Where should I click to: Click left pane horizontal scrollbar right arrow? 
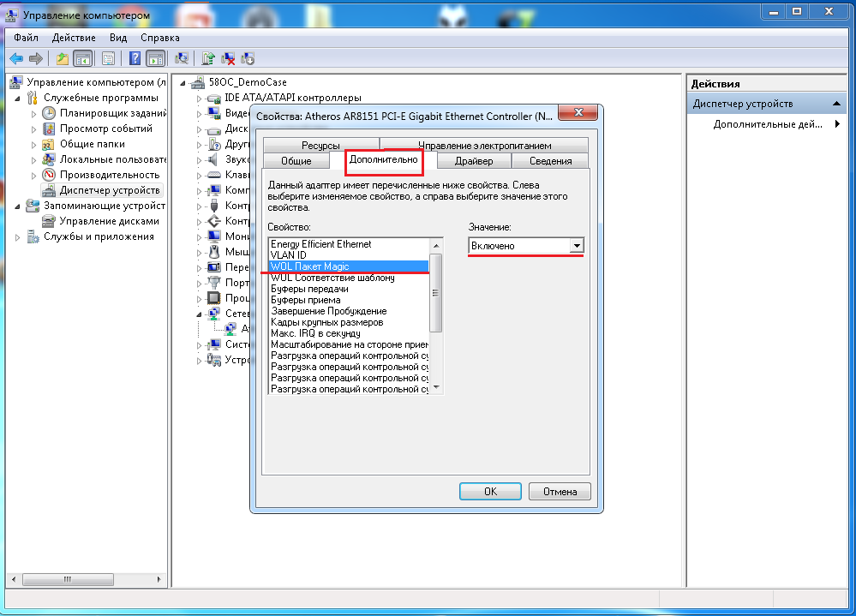pos(159,579)
